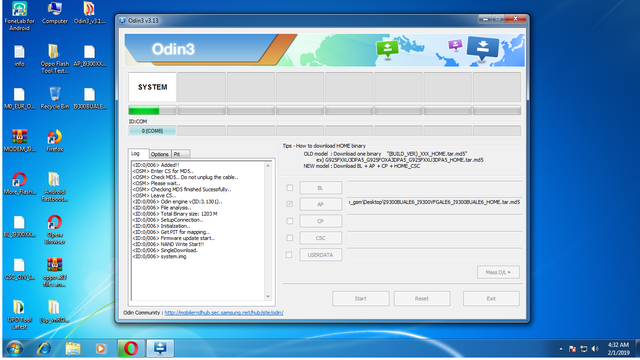Click the 'NAND Write Start!!' log line

[168, 244]
